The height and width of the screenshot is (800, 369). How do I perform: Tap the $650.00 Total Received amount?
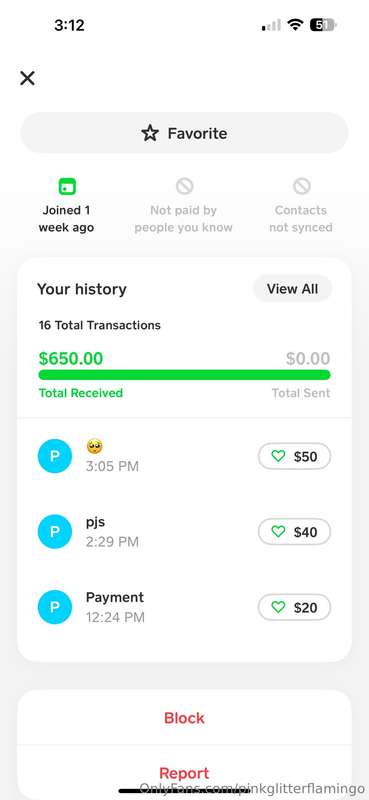click(70, 359)
